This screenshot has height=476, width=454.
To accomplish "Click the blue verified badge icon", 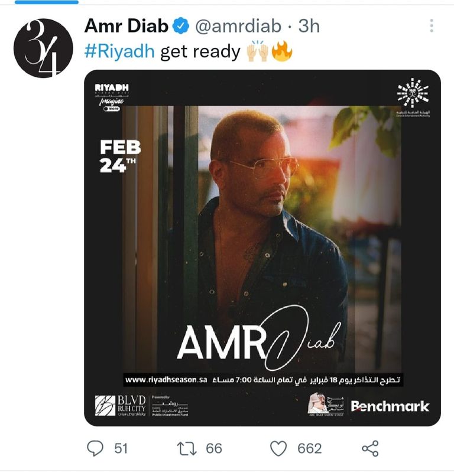I will [181, 26].
